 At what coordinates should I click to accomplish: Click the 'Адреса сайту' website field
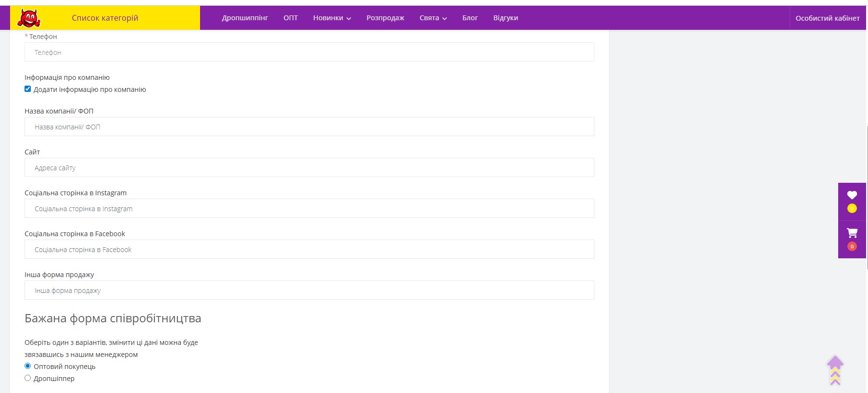point(309,167)
